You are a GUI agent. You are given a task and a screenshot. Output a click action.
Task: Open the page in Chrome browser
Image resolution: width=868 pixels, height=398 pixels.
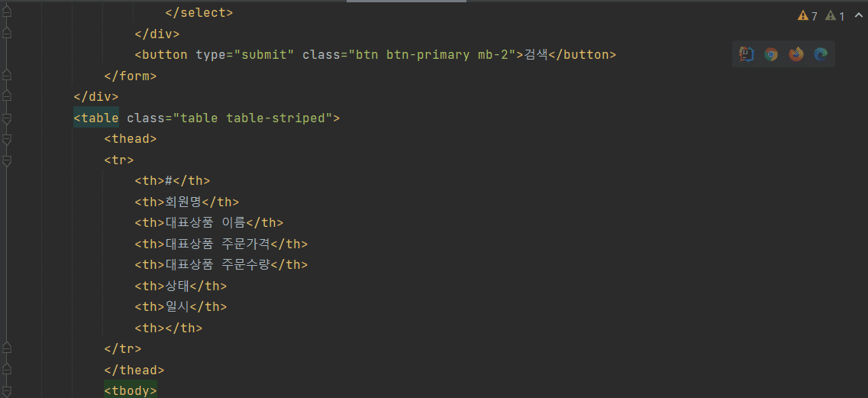(771, 53)
